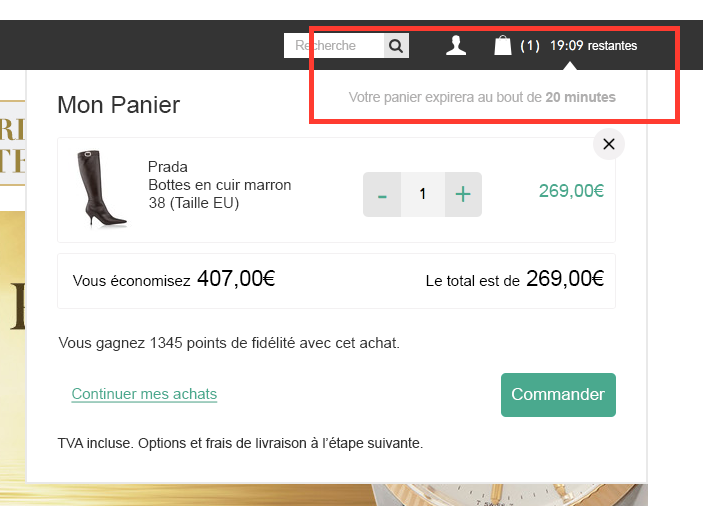Viewport: 703px width, 506px height.
Task: Click the Bottes en cuir marron description
Action: 220,185
